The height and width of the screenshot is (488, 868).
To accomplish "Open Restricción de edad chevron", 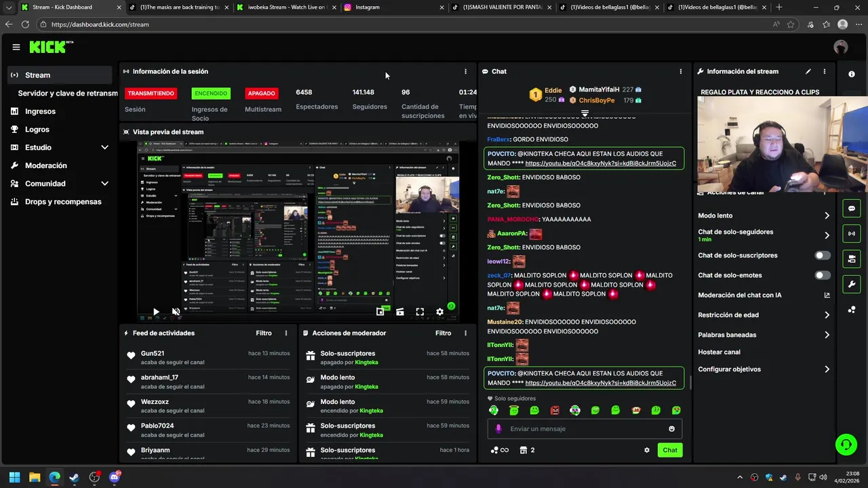I will coord(827,315).
